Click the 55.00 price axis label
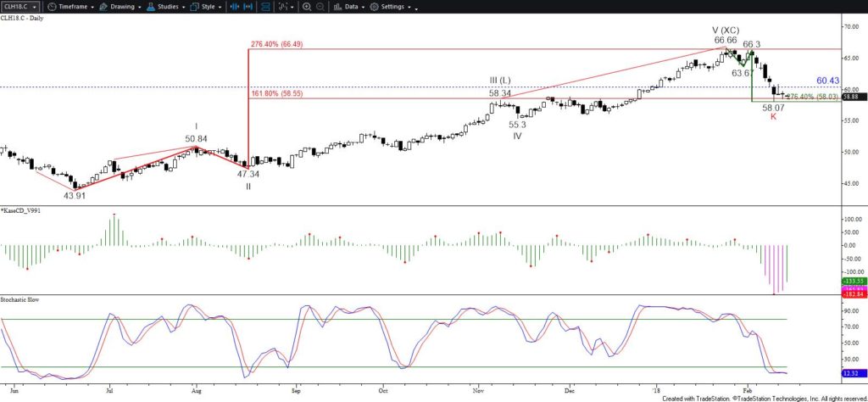The width and height of the screenshot is (868, 402). click(x=851, y=120)
